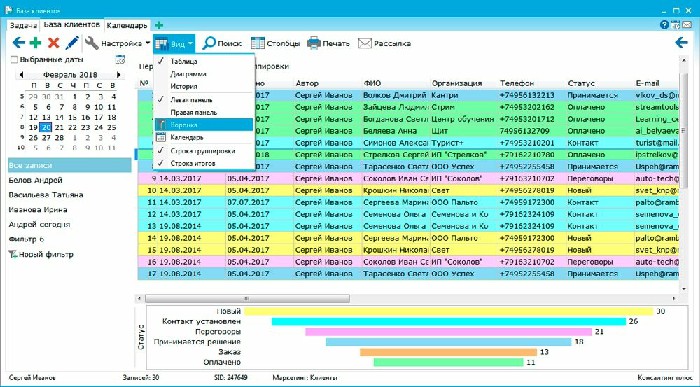The height and width of the screenshot is (387, 700).
Task: Click the Февраль 2018 month header
Action: (70, 75)
